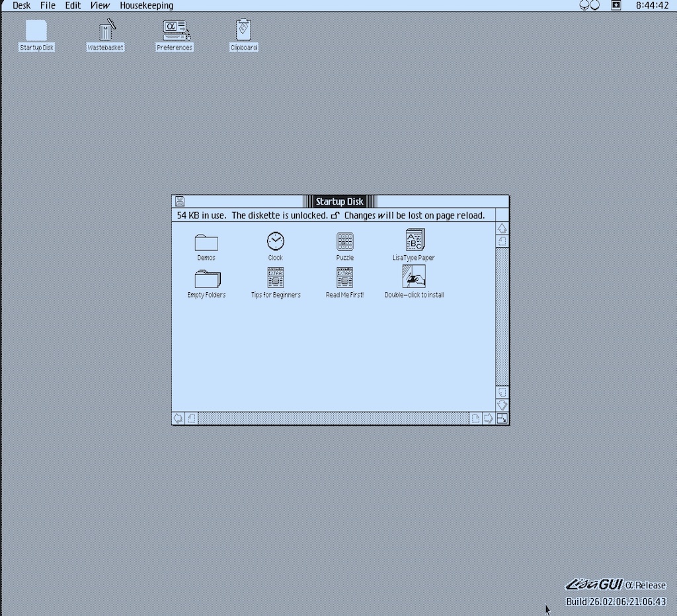677x616 pixels.
Task: Click the scroll down arrow in Startup Disk window
Action: (x=502, y=404)
